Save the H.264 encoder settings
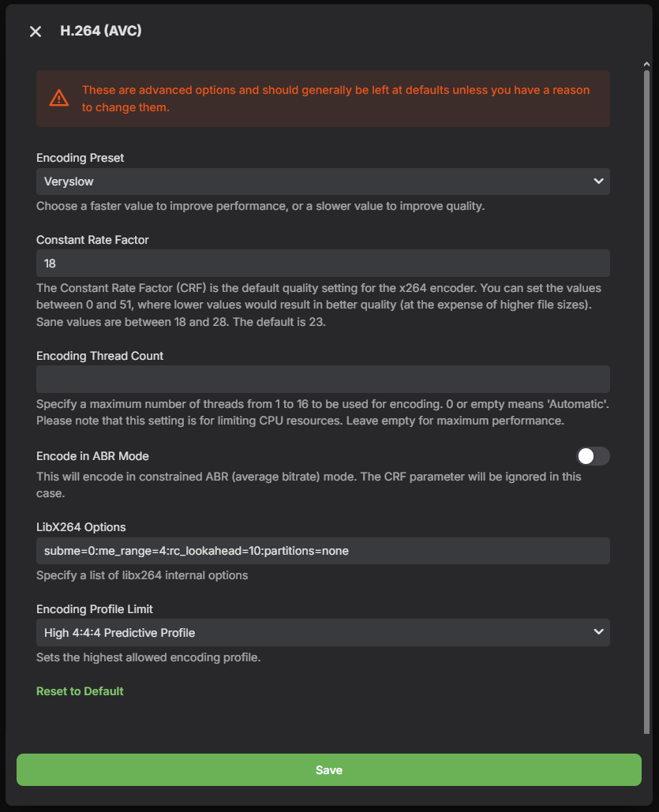This screenshot has width=659, height=812. 329,769
